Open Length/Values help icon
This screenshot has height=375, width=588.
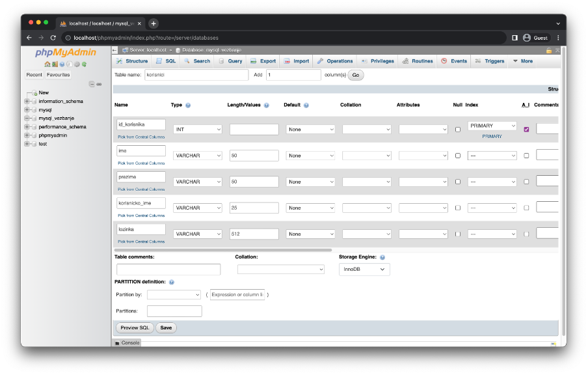pos(267,105)
